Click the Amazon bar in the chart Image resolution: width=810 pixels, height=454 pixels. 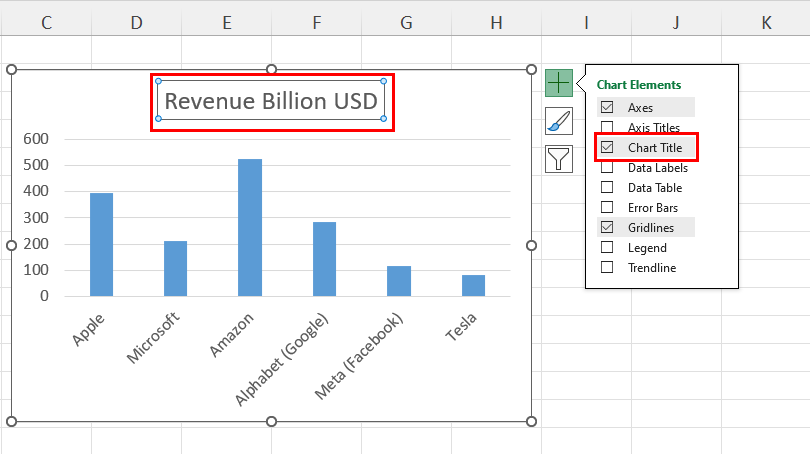tap(250, 227)
